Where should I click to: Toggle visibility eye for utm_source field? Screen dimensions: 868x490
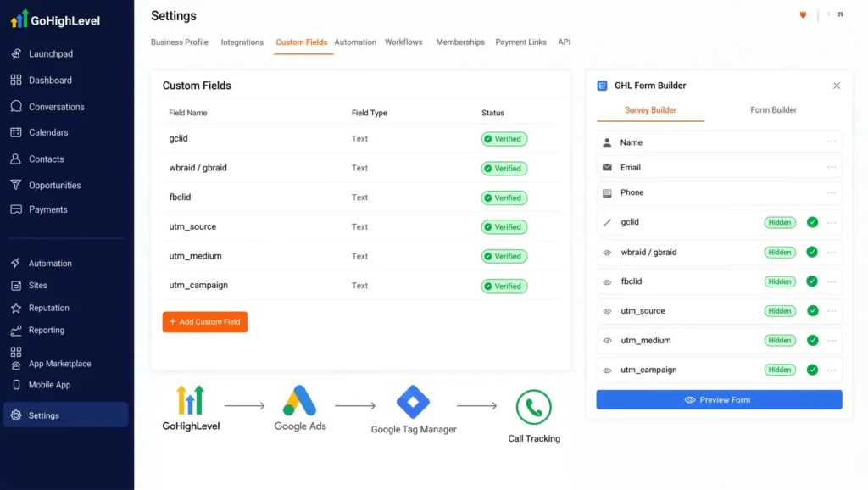607,311
